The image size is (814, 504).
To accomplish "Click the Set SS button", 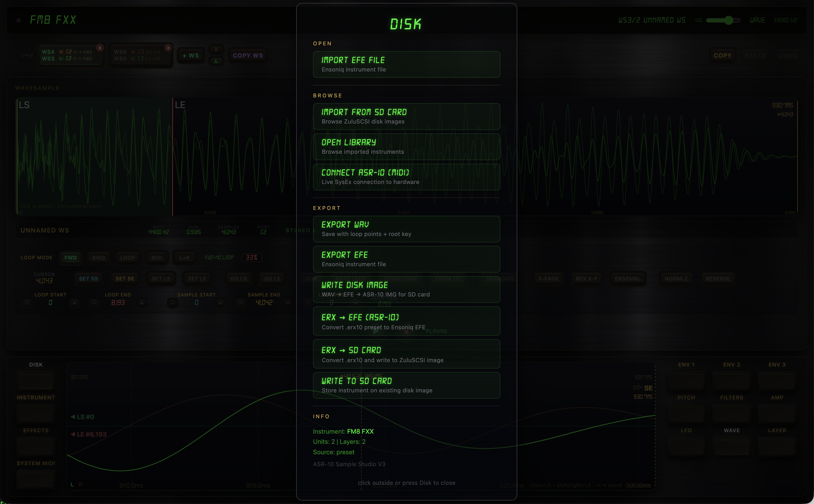I will coord(88,279).
